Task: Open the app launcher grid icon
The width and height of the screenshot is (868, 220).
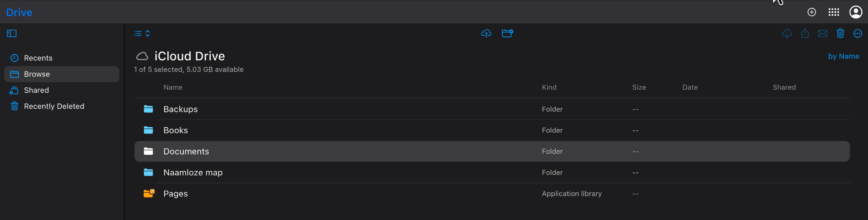Action: (x=834, y=12)
